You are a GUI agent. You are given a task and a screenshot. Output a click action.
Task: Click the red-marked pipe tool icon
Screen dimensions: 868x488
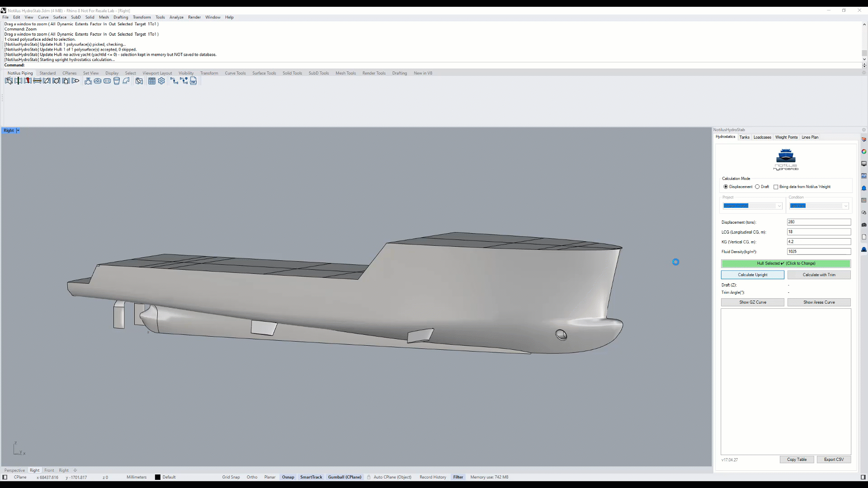click(28, 81)
